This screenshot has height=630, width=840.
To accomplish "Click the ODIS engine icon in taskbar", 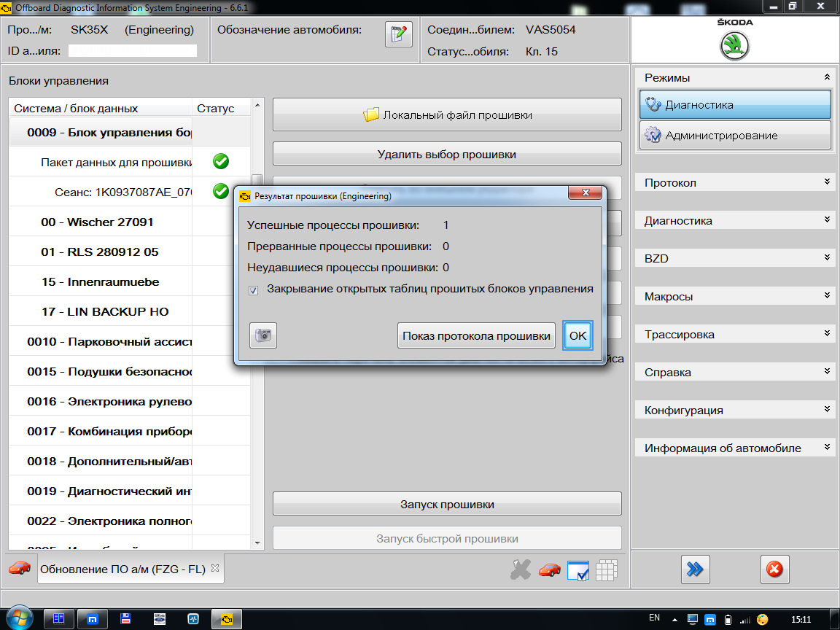I will click(227, 619).
